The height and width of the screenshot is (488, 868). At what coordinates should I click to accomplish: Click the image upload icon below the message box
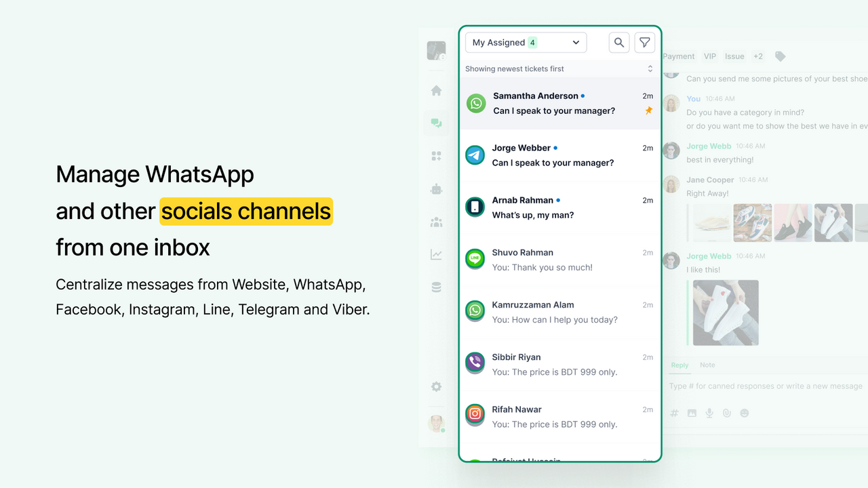(692, 413)
